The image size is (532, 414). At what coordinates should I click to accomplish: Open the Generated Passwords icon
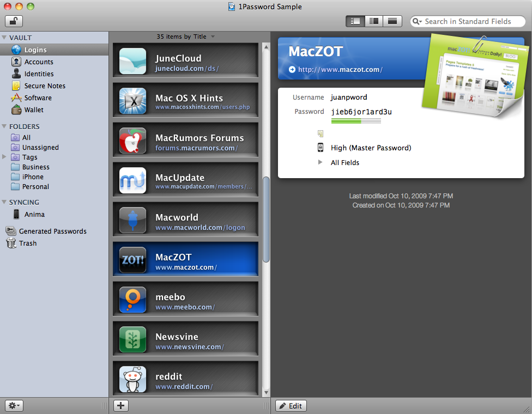(11, 231)
